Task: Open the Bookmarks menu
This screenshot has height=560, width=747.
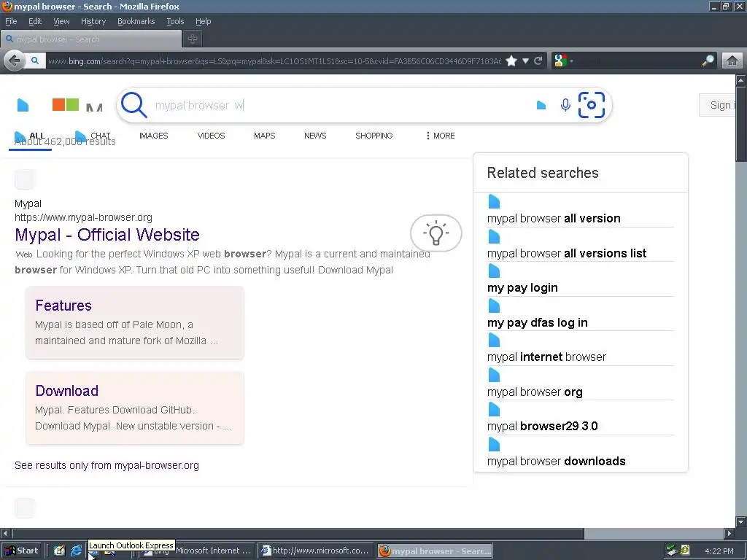Action: (136, 21)
